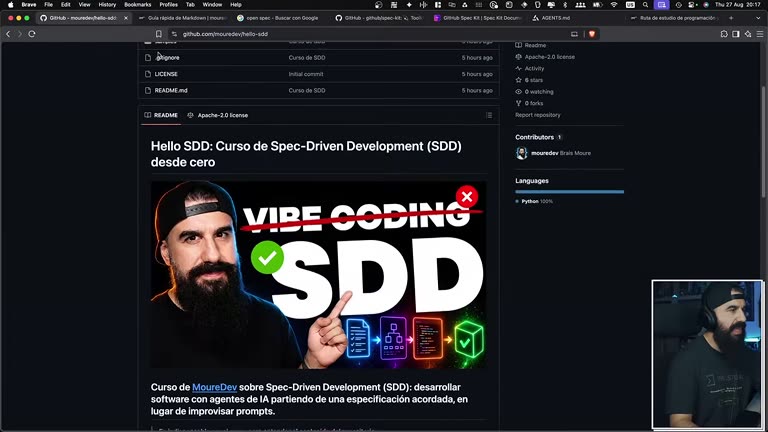The height and width of the screenshot is (432, 768).
Task: Click the Apple menu logo
Action: coord(11,4)
